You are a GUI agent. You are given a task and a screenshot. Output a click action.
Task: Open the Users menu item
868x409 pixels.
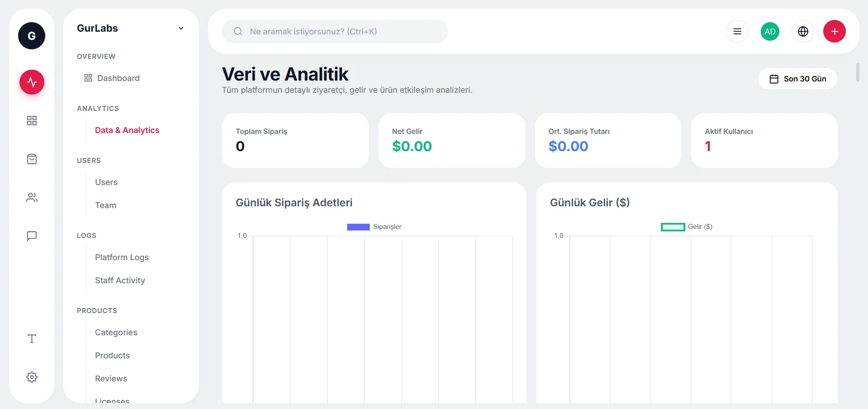106,182
